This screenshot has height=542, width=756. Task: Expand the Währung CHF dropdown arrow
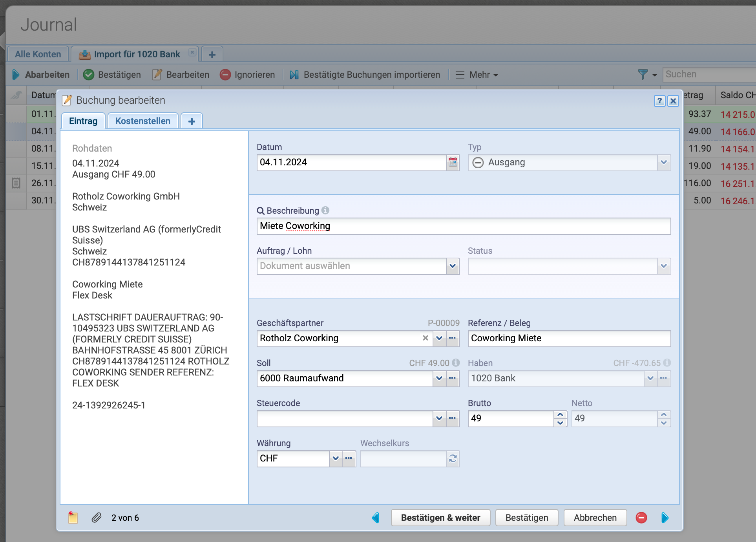click(x=336, y=458)
